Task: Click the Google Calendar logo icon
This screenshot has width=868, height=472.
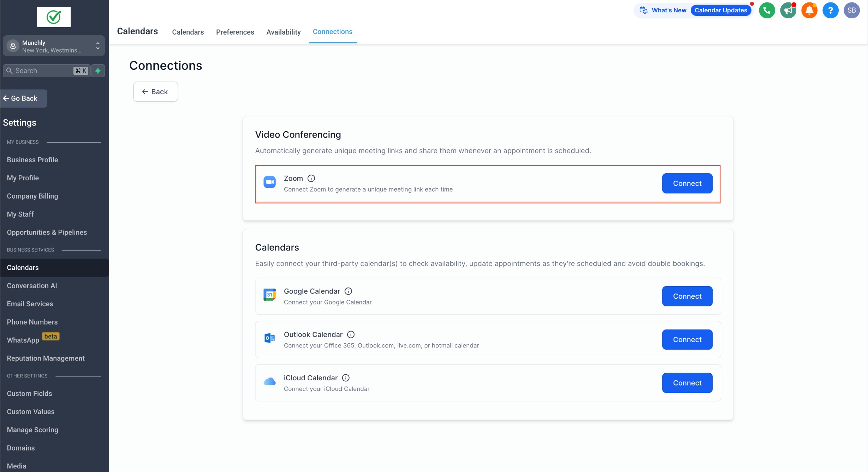Action: pyautogui.click(x=269, y=295)
